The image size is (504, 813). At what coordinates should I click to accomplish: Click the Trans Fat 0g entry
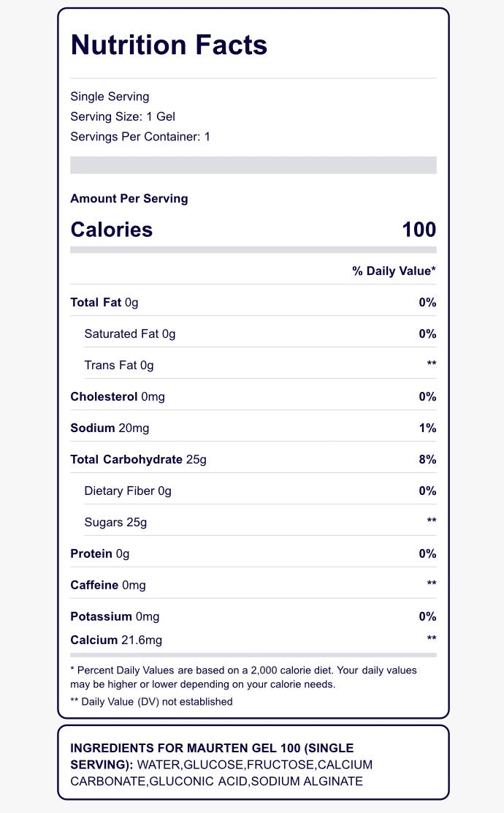tap(119, 365)
